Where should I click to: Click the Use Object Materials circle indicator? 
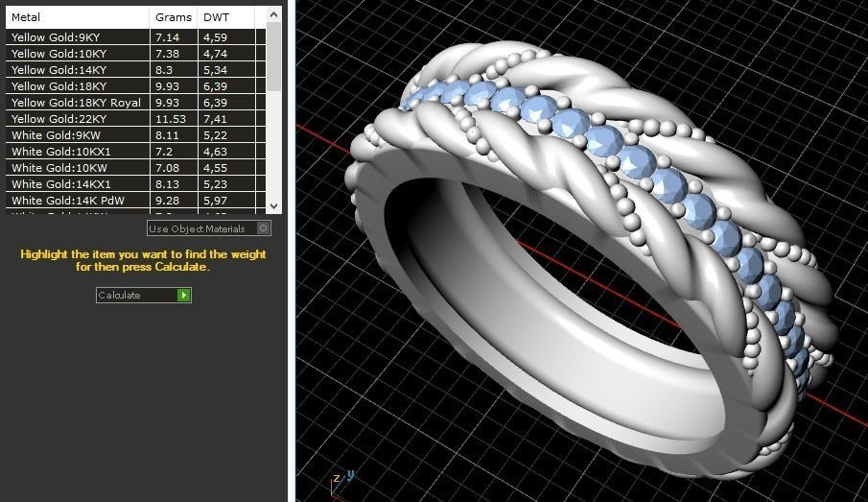pyautogui.click(x=264, y=228)
